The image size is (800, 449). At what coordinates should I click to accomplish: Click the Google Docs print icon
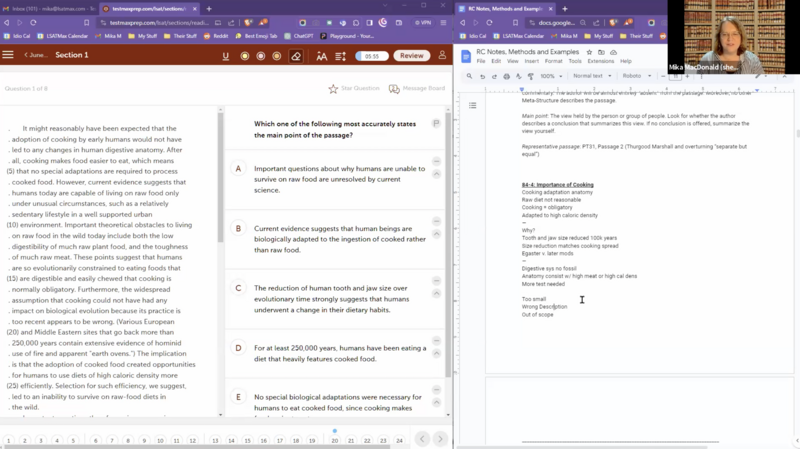pos(508,76)
